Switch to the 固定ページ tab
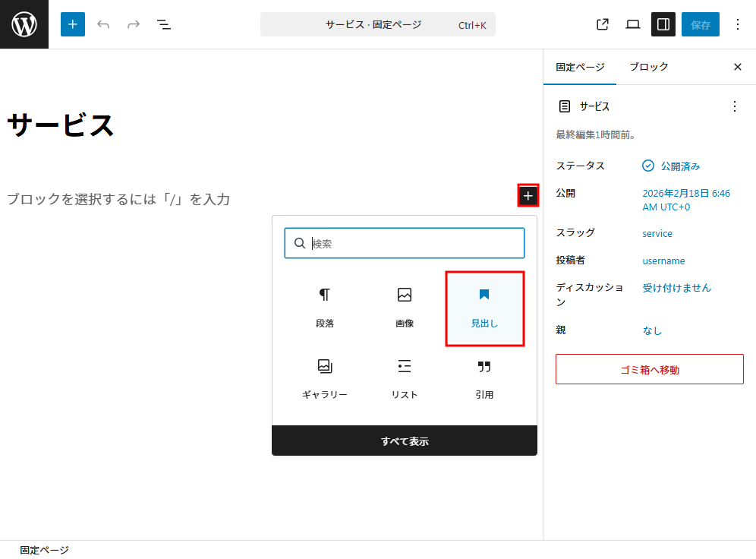The height and width of the screenshot is (559, 756). point(580,67)
